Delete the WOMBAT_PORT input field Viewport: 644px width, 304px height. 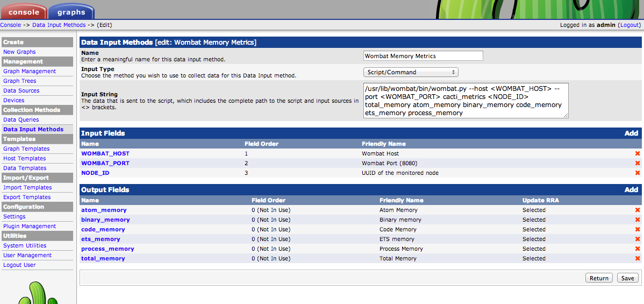pyautogui.click(x=638, y=164)
